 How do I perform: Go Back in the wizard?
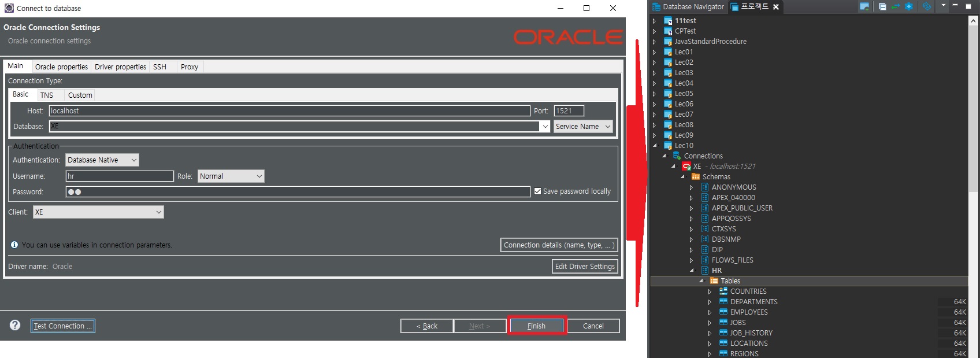tap(426, 326)
